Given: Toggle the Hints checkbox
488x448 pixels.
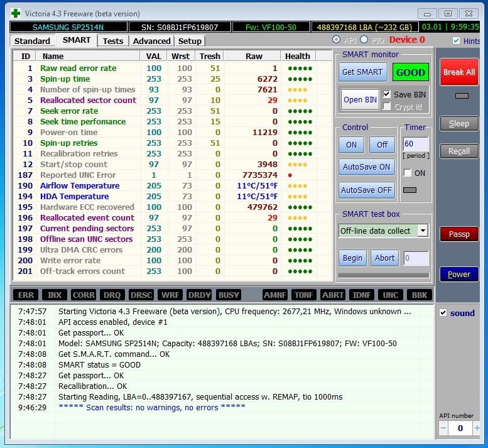Looking at the screenshot, I should (456, 41).
